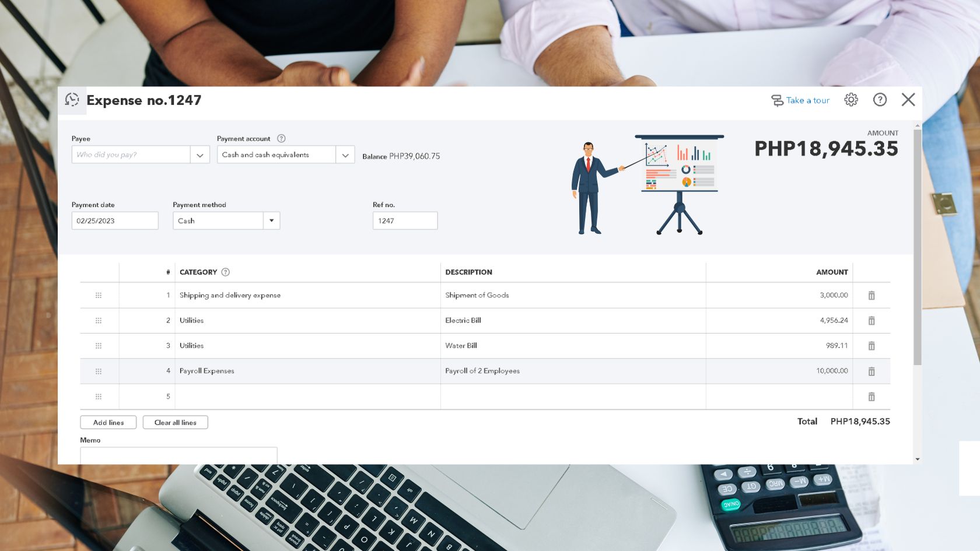Click Payment account help icon

point(281,138)
